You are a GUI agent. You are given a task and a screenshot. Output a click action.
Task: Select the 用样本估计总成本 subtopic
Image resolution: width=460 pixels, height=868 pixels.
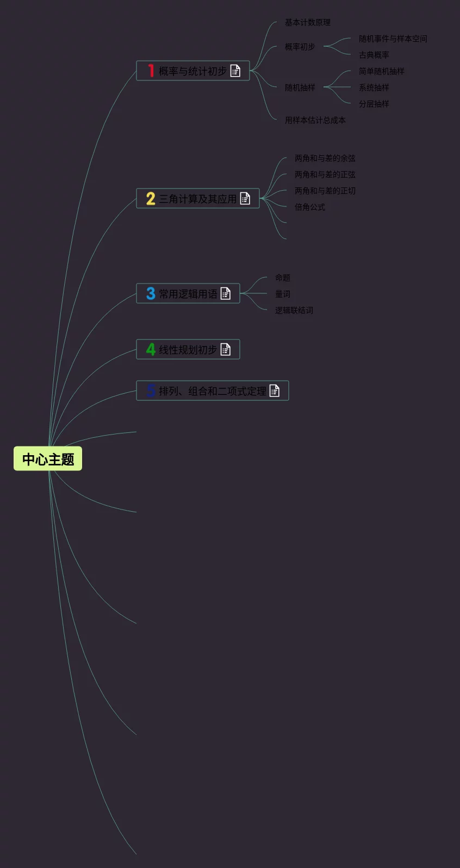pos(315,120)
